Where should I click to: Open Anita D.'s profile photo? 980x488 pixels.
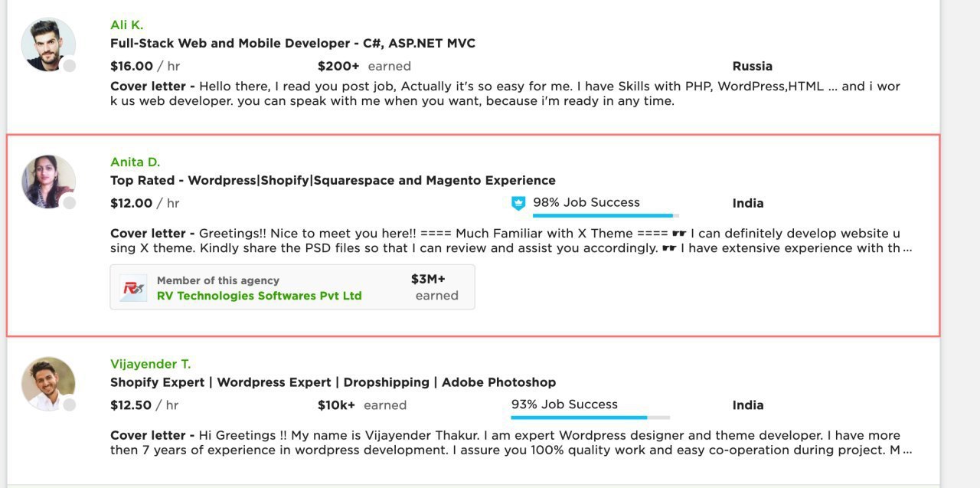click(x=48, y=182)
